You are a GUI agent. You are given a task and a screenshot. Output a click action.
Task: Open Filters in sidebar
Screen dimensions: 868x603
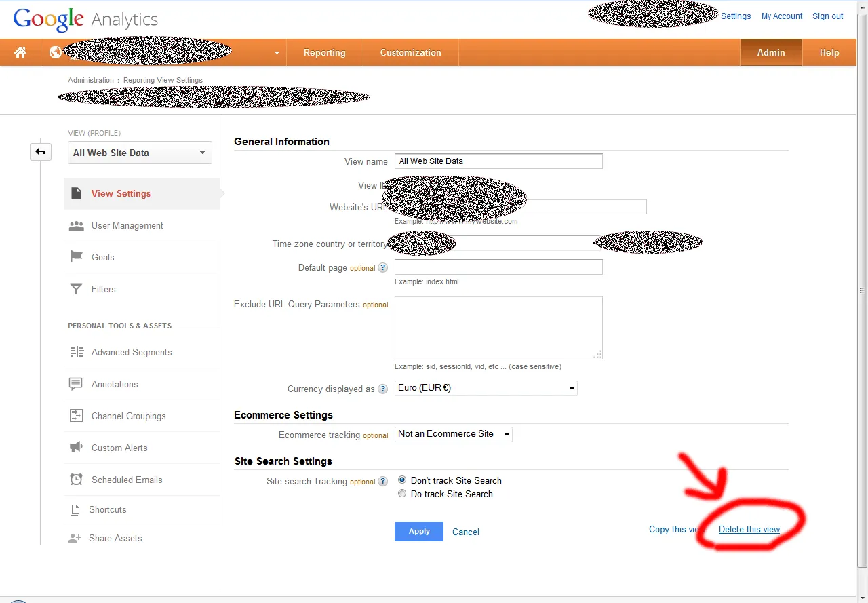(142, 289)
